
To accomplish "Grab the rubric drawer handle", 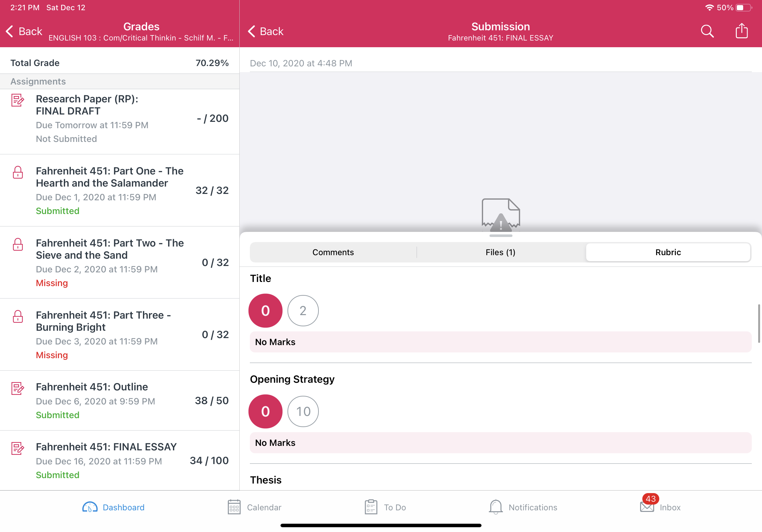I will click(500, 235).
